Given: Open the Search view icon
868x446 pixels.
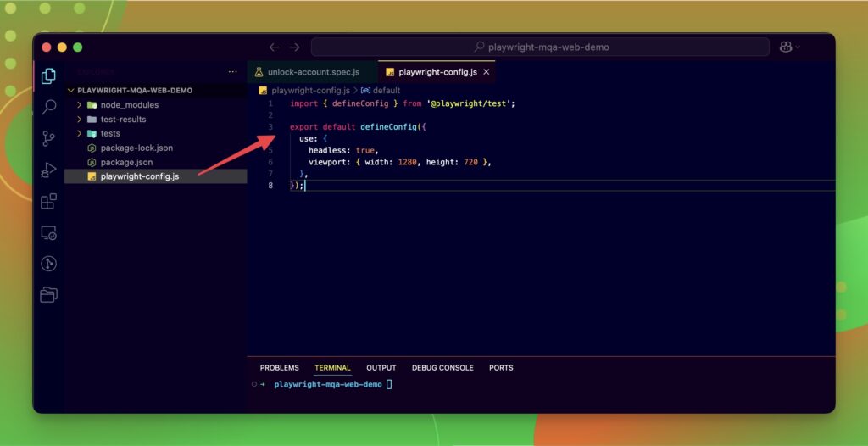Looking at the screenshot, I should click(48, 107).
